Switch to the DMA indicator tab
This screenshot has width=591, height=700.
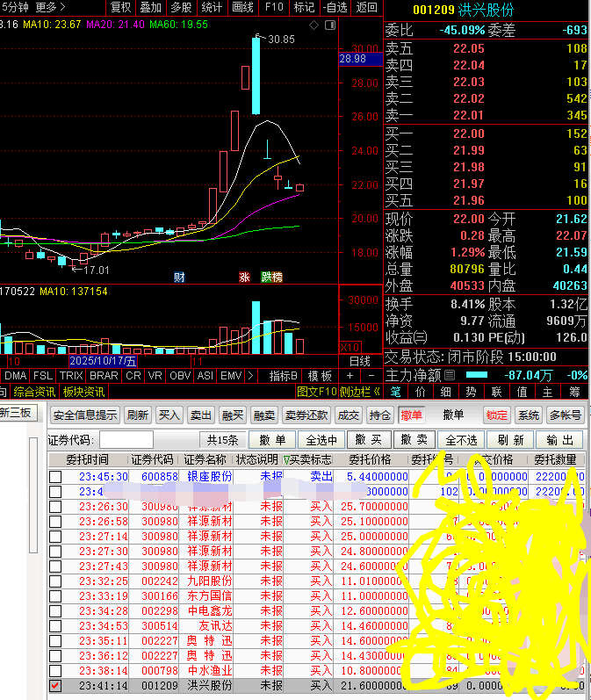click(16, 376)
